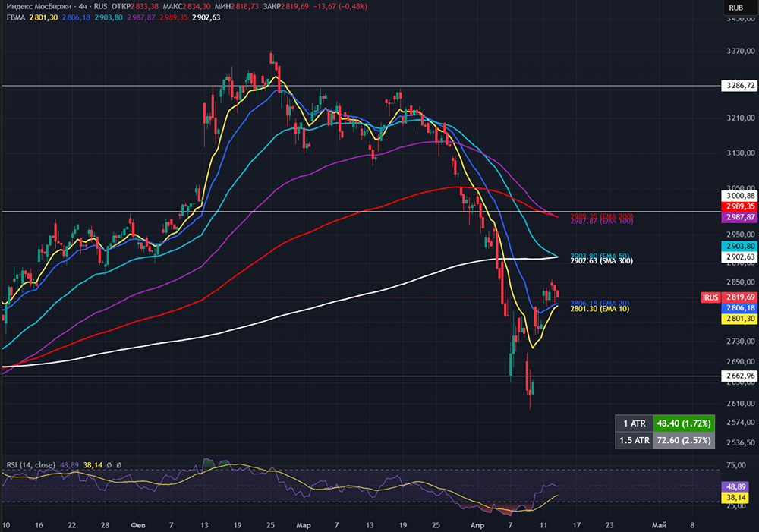Image resolution: width=759 pixels, height=532 pixels.
Task: Click purple RSI axis label 48,89
Action: tap(735, 487)
